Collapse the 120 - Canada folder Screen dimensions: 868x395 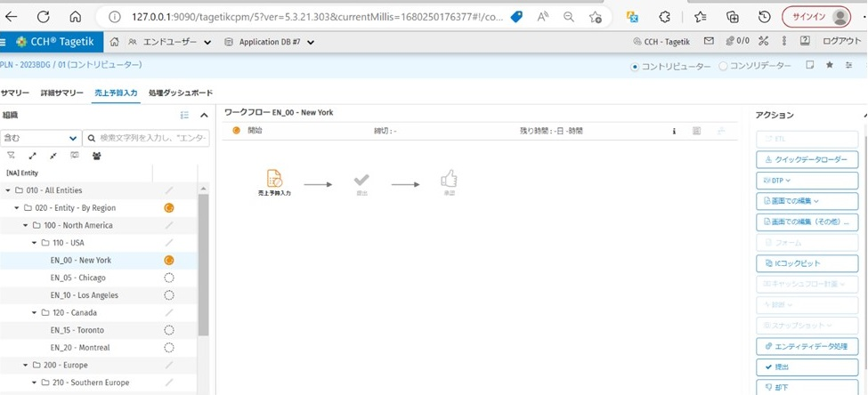35,313
